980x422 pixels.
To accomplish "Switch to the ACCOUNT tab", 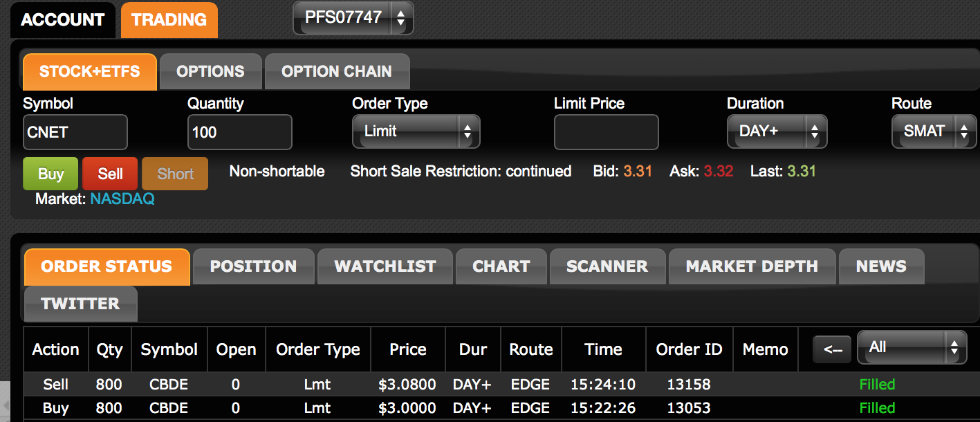I will click(x=62, y=20).
